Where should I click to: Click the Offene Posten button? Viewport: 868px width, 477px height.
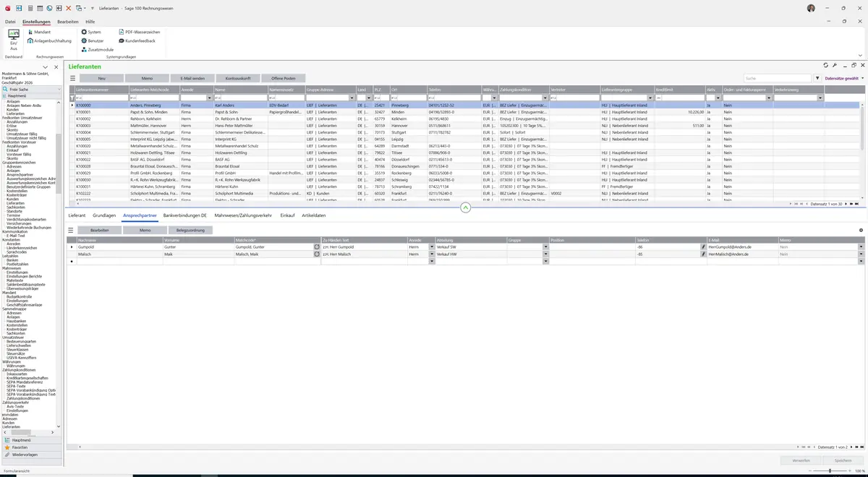click(283, 78)
